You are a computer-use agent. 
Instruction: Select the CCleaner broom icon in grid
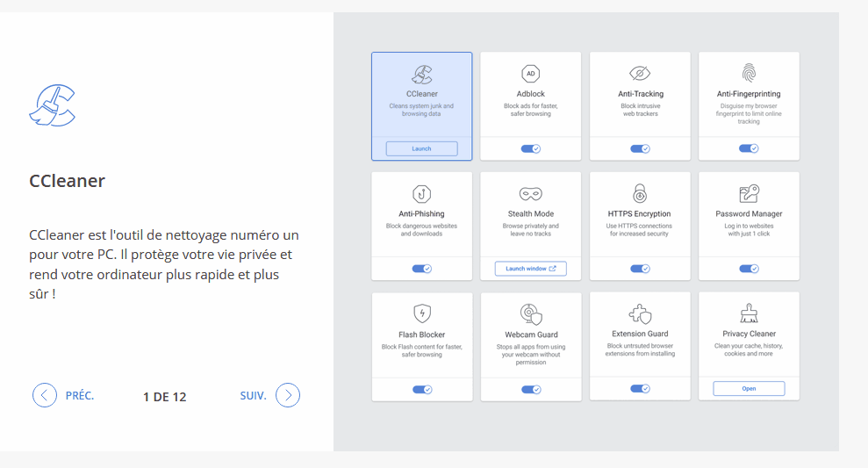coord(422,75)
